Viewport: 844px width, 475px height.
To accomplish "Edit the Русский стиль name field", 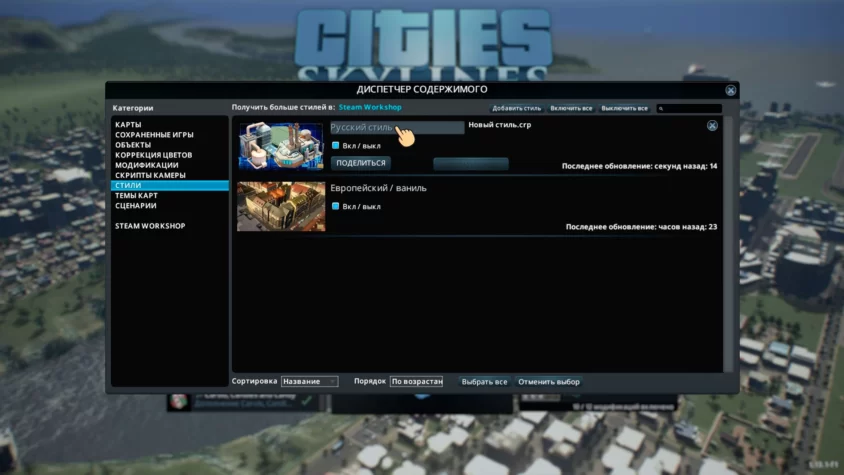I will tap(397, 128).
